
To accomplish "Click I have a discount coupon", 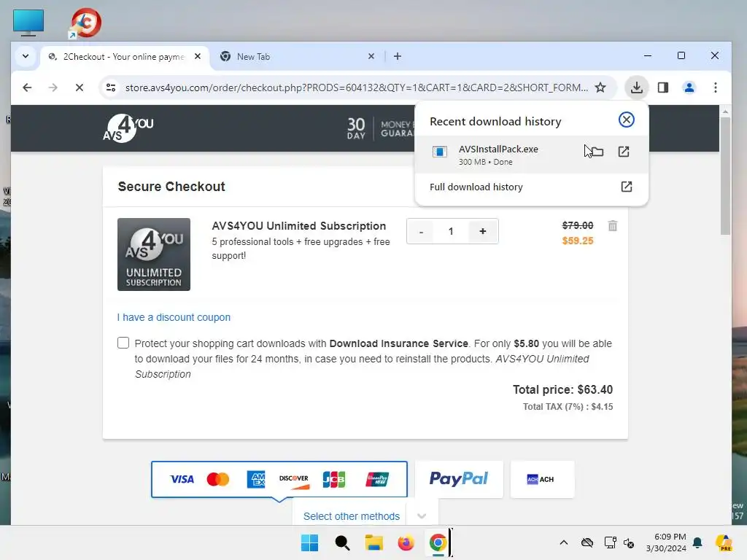I will click(174, 317).
